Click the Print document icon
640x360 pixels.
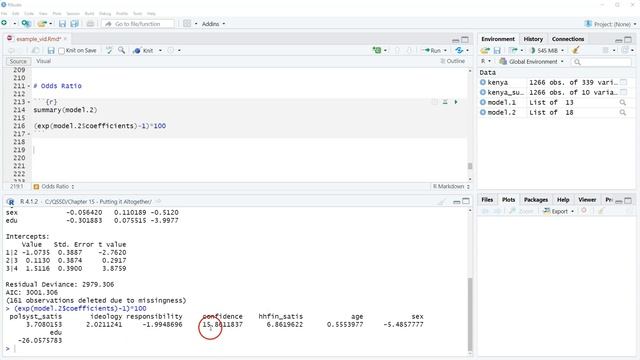click(90, 24)
